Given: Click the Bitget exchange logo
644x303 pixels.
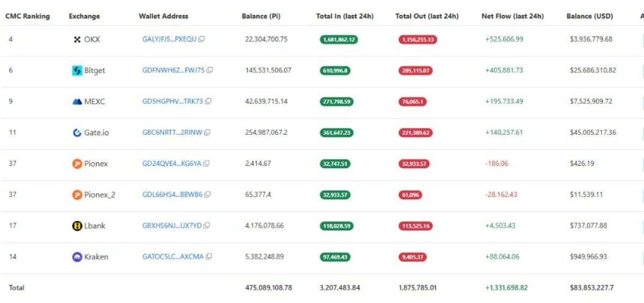Looking at the screenshot, I should coord(77,70).
